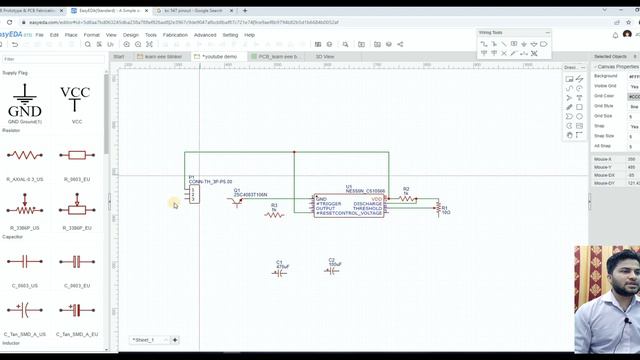The width and height of the screenshot is (640, 360).
Task: Select the Line drawing tool
Action: [579, 79]
